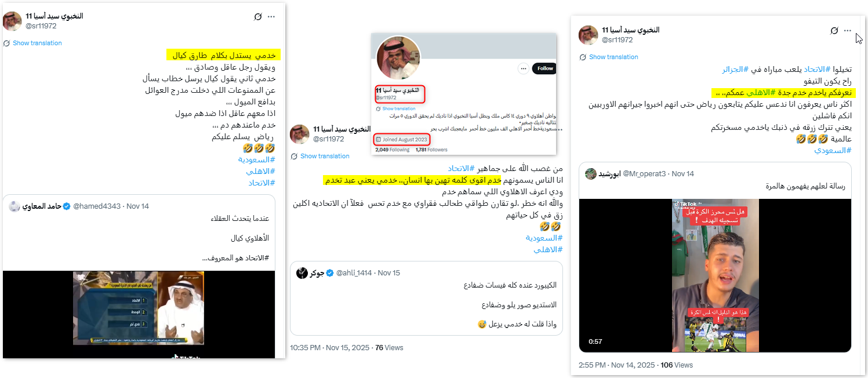Open #السعودي hashtag in right tweet
Viewport: 868px width, 378px height.
coord(832,150)
